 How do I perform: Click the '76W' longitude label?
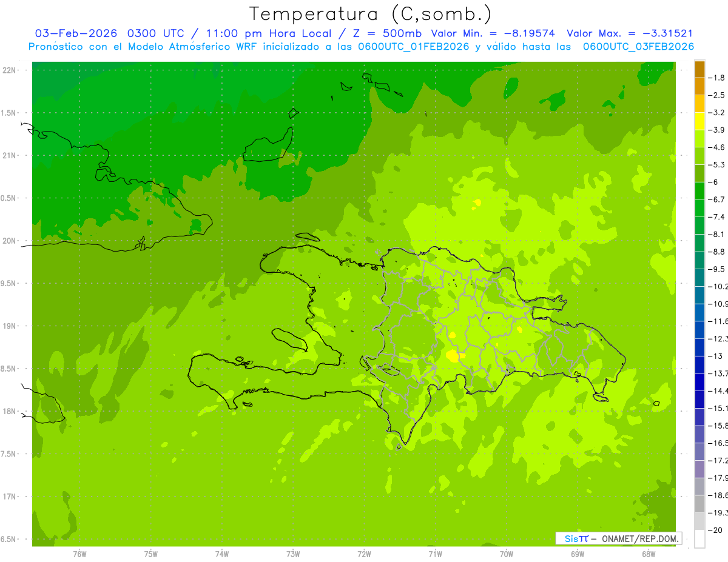click(x=79, y=554)
